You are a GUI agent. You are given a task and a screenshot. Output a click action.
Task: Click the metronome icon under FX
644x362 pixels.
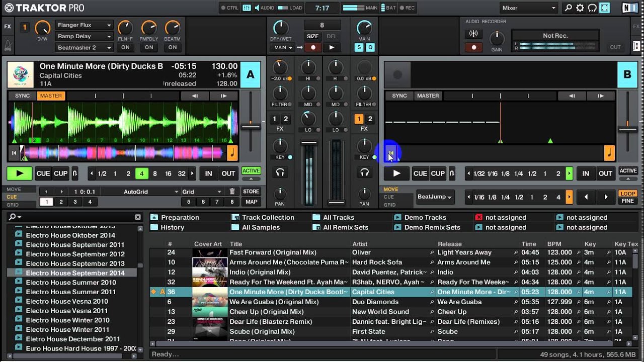coord(8,46)
